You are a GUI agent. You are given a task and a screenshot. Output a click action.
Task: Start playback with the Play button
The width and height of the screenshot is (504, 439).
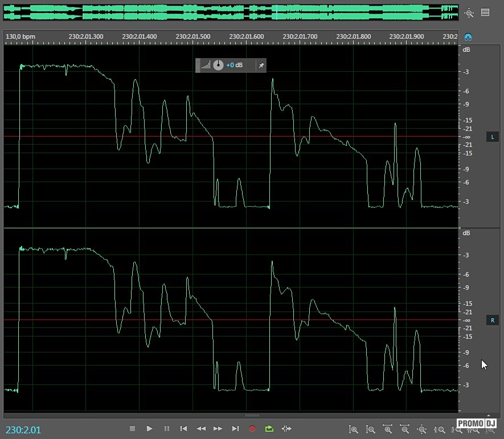(149, 429)
